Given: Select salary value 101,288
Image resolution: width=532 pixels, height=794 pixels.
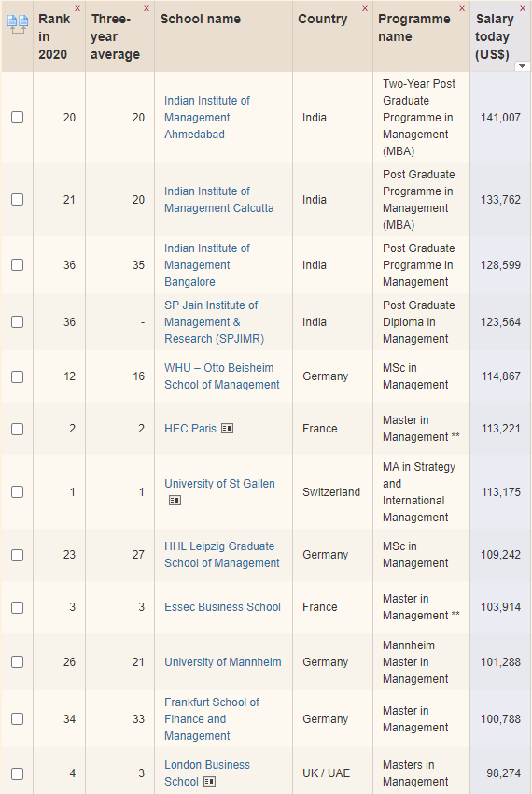Looking at the screenshot, I should (500, 662).
